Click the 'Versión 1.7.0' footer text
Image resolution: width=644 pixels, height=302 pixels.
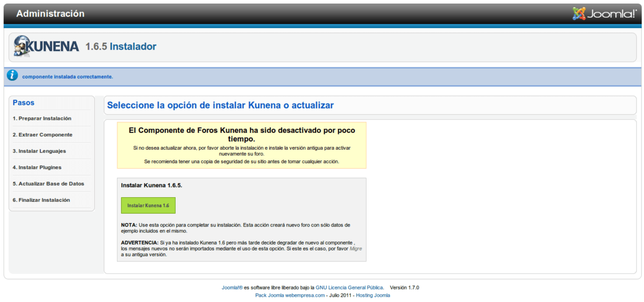tap(404, 287)
